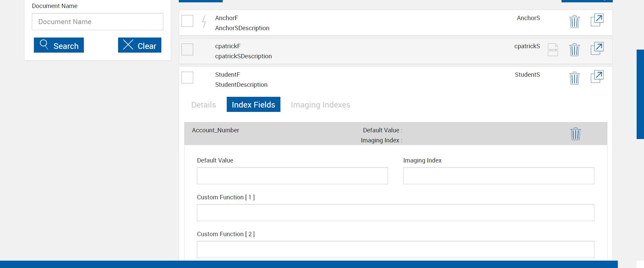Click the cpatrickSDescription text

pyautogui.click(x=244, y=56)
